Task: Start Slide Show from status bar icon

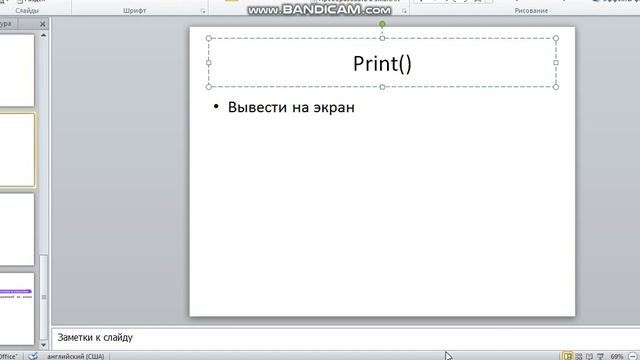Action: tap(600, 356)
